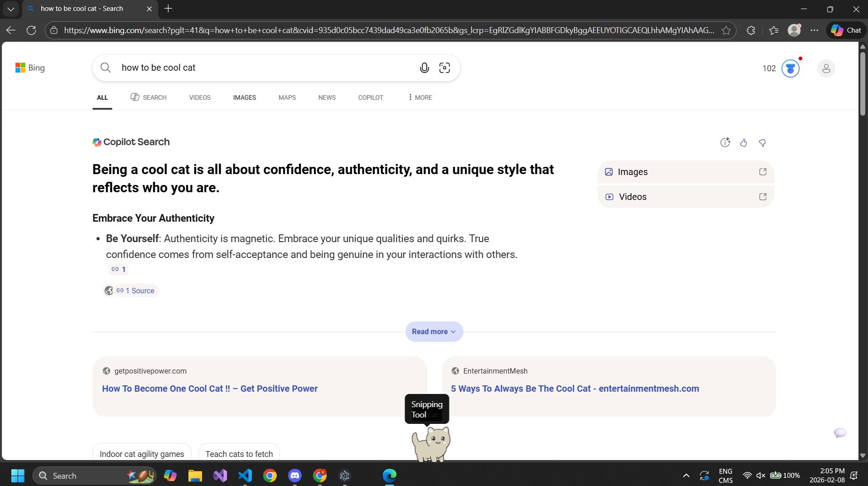Open Microsoft Edge from the taskbar

coord(390,476)
